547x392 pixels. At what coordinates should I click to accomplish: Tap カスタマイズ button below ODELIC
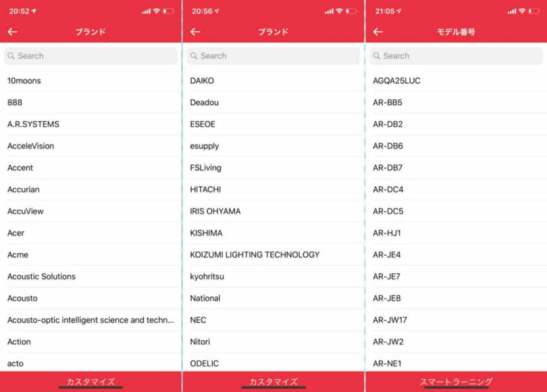(273, 382)
